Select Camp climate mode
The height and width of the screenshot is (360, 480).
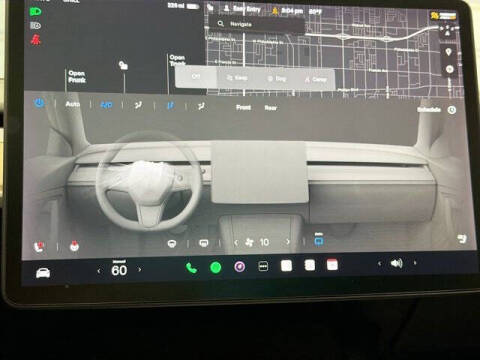316,79
